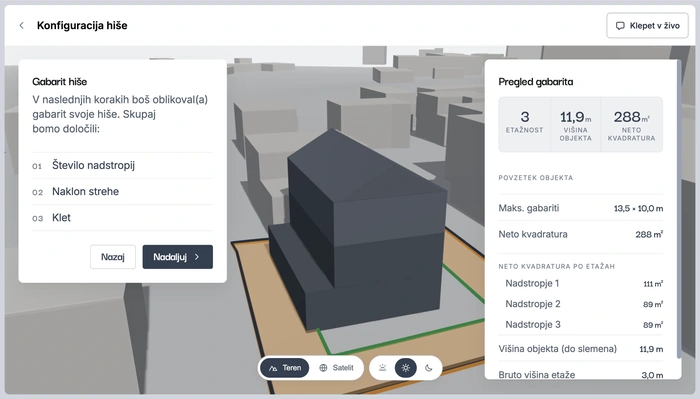Click the Nadstropje 2 row

pyautogui.click(x=580, y=304)
